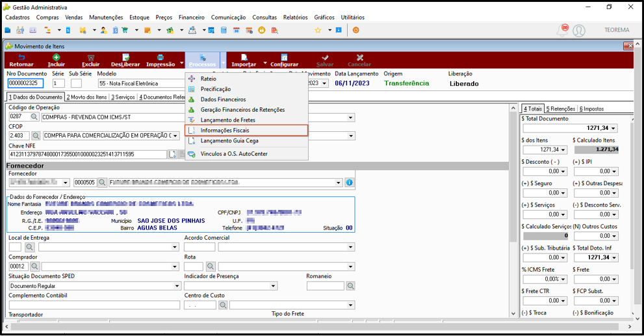Click the Local de Entrega search icon
Screen dimensions: 644x336
coord(29,247)
